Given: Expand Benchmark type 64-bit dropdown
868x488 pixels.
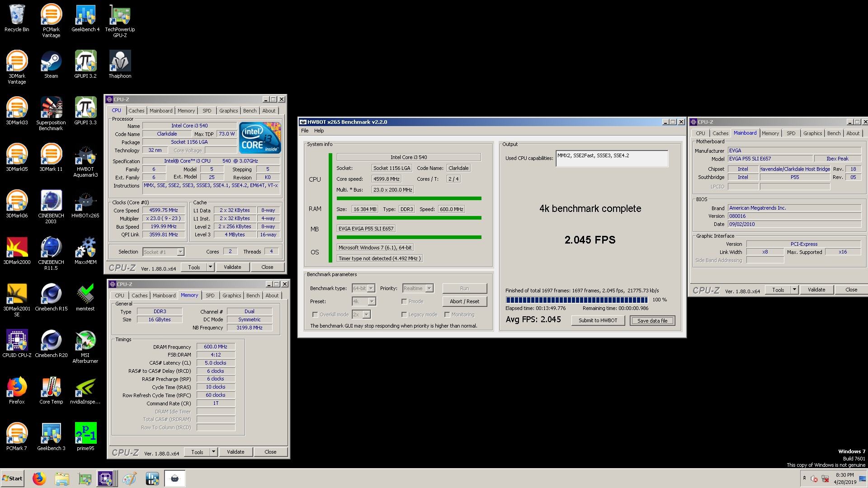Looking at the screenshot, I should coord(371,288).
